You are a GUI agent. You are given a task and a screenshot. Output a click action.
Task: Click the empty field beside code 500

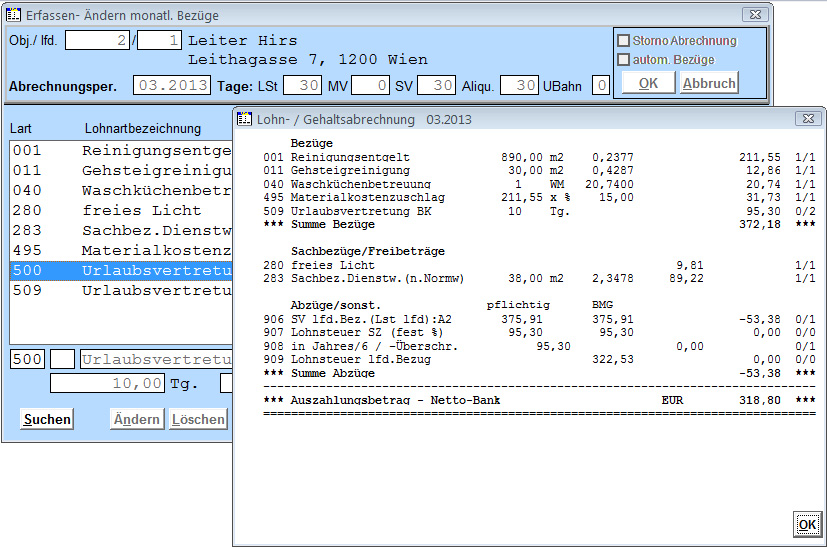(x=62, y=359)
